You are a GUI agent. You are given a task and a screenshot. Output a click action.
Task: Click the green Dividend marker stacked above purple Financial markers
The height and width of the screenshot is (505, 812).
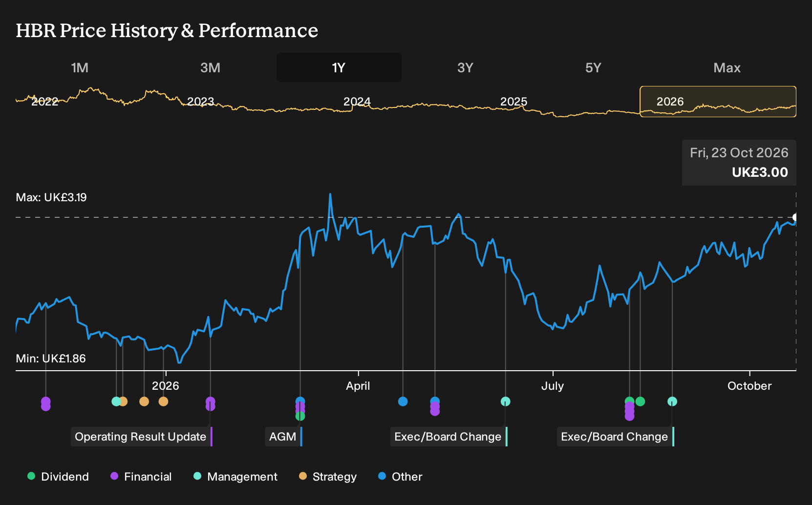[x=630, y=401]
